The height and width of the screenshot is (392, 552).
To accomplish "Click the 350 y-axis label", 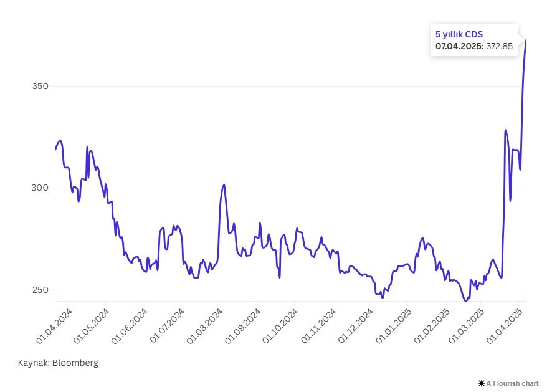I will click(x=40, y=86).
